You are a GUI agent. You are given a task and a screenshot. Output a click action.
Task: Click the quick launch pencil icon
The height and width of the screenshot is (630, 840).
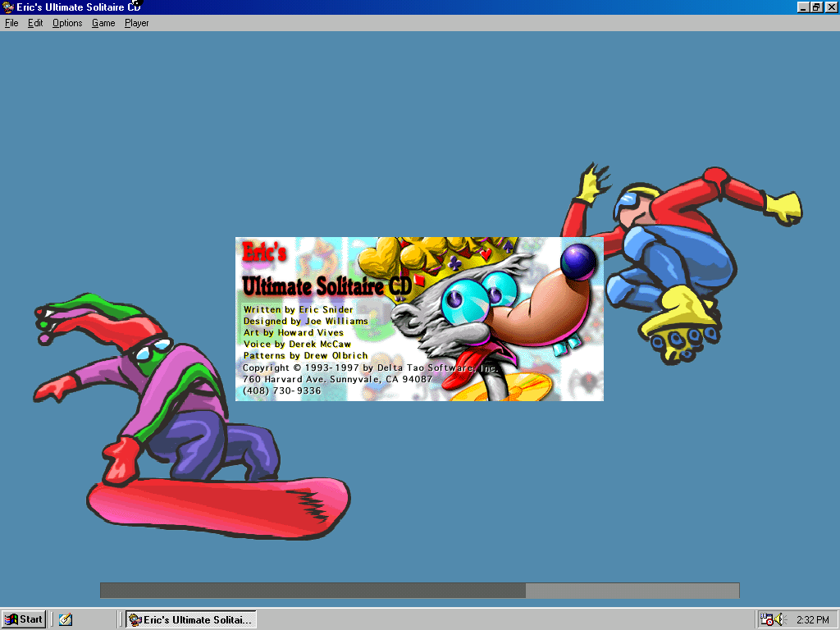[x=66, y=619]
